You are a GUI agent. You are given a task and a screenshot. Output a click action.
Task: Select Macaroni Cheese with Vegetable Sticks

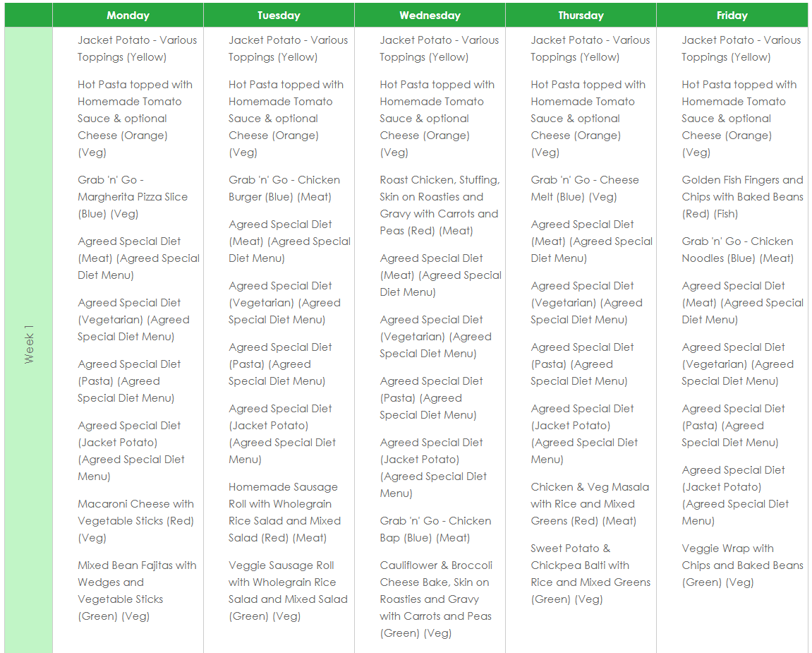point(135,521)
